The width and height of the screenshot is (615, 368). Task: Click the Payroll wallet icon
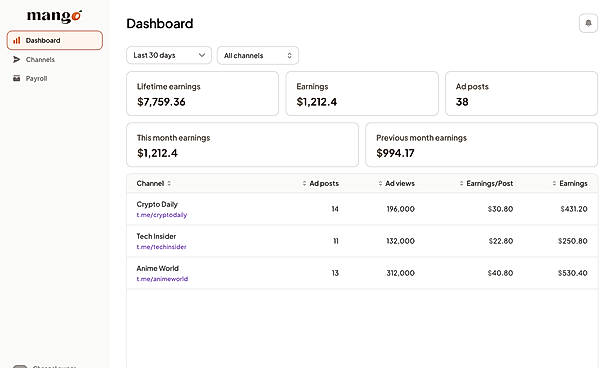[x=16, y=78]
